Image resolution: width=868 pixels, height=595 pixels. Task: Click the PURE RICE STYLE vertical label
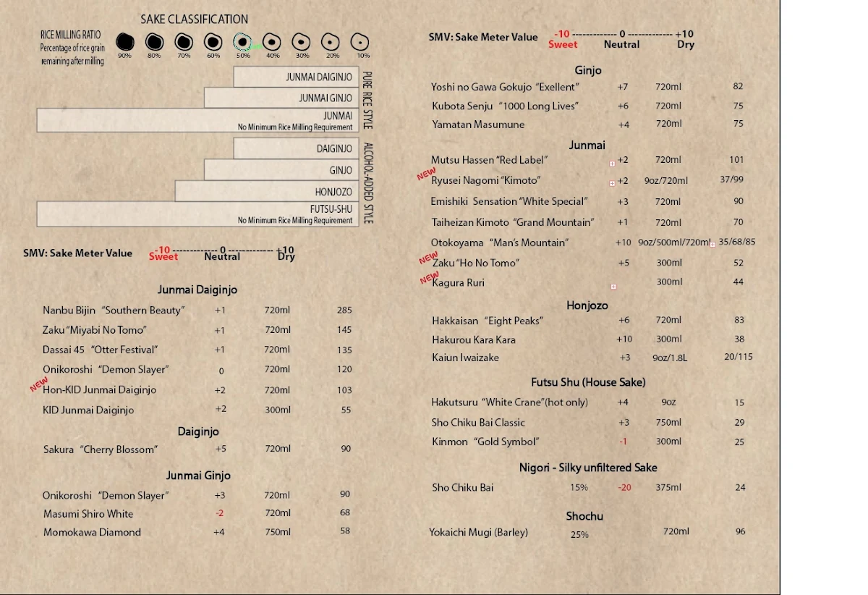pyautogui.click(x=367, y=100)
